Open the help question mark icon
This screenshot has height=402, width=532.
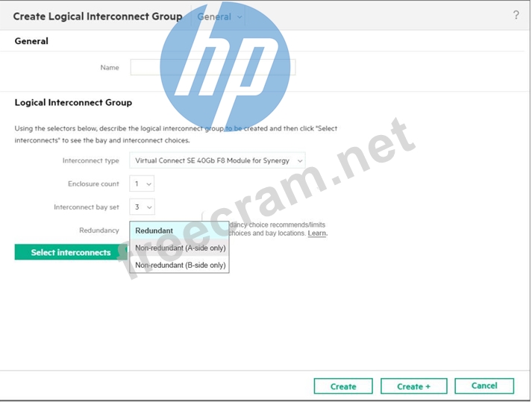click(x=516, y=15)
